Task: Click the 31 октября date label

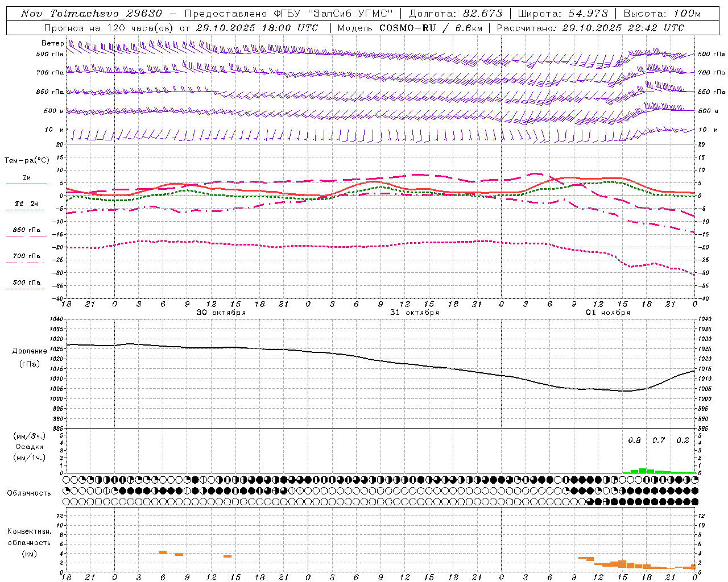Action: click(x=415, y=313)
